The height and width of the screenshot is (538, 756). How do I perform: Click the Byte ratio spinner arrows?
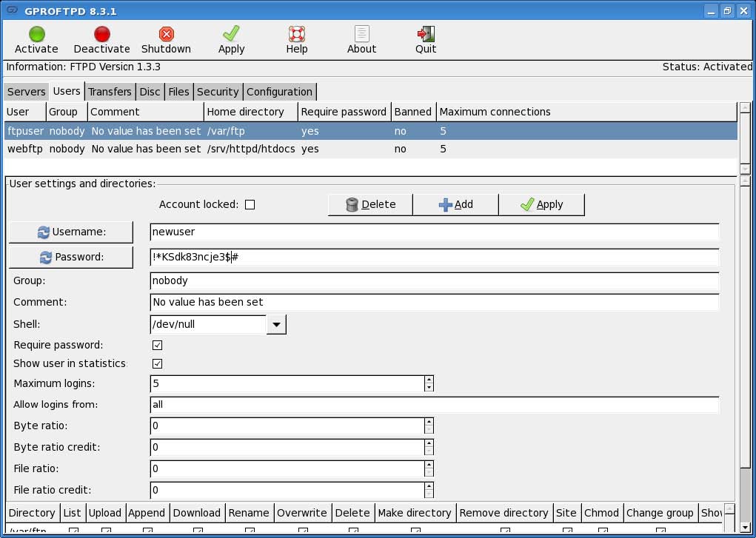click(x=429, y=426)
